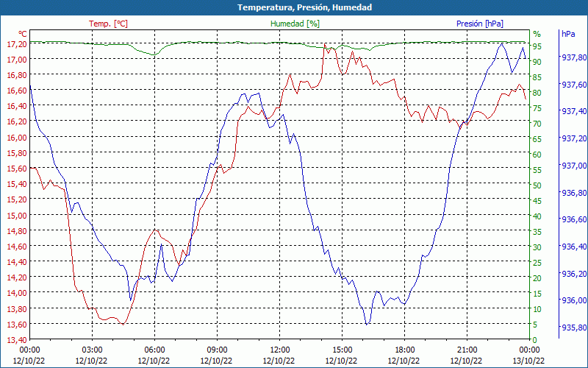
Task: Click the 17,00 temperature axis value
Action: point(17,60)
